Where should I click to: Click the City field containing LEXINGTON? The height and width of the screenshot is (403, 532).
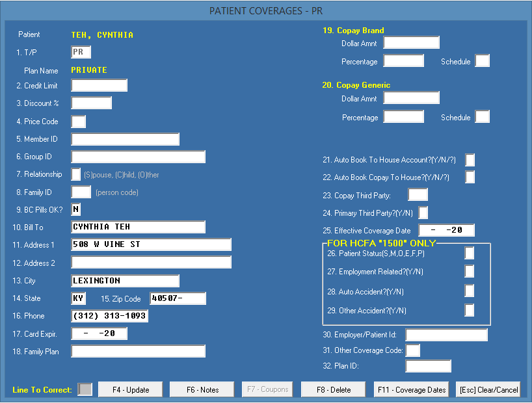[125, 281]
